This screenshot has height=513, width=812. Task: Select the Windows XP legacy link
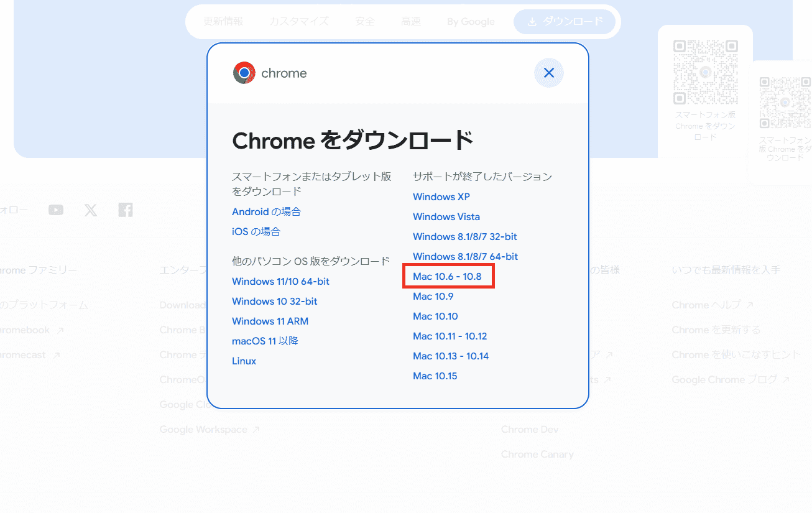pos(441,196)
